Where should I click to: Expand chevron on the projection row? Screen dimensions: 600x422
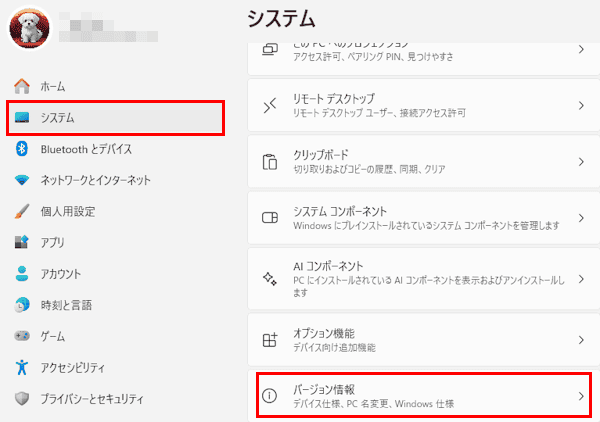(x=581, y=49)
